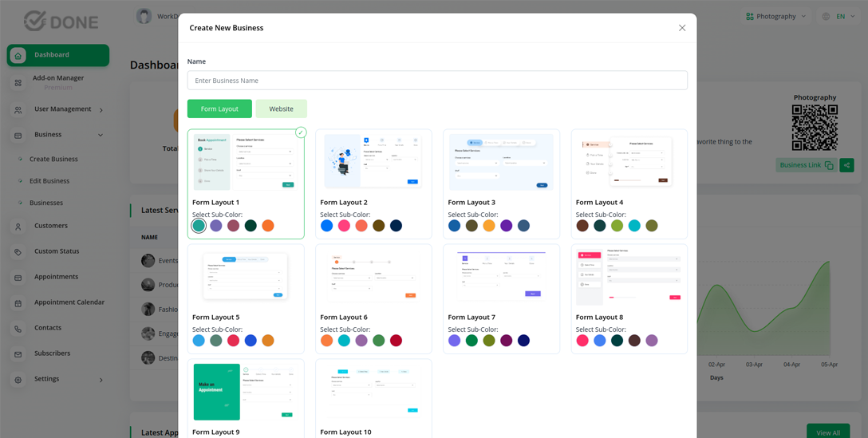
Task: Open the Custom Status page
Action: [x=57, y=251]
